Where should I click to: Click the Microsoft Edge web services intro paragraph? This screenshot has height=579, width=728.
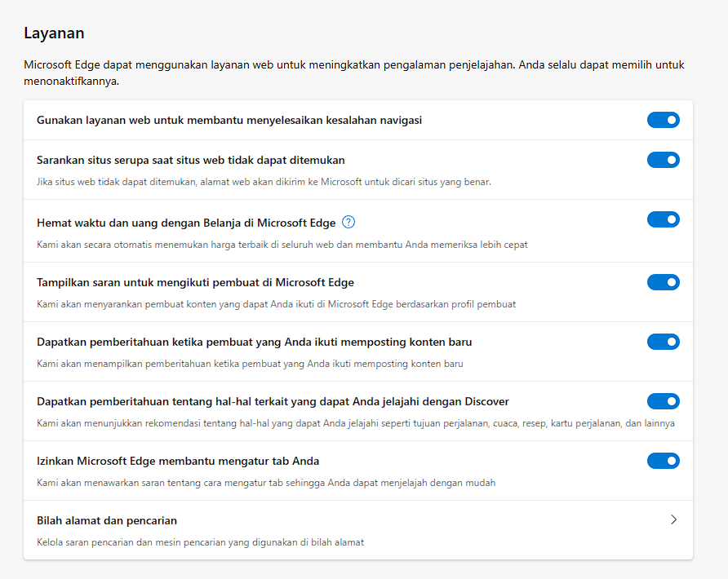click(x=353, y=73)
